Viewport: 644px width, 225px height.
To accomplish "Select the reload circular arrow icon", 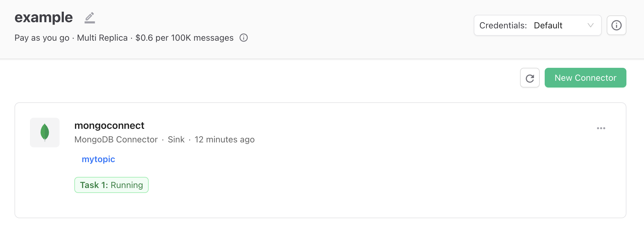I will (530, 78).
